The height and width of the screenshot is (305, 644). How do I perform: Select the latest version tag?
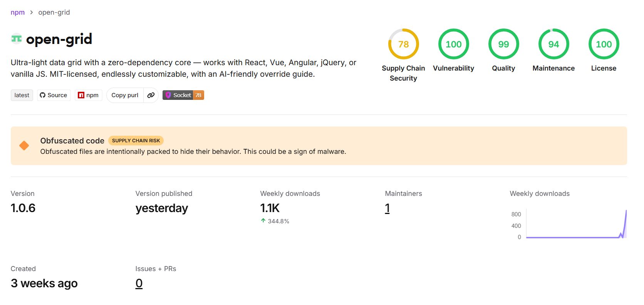click(x=22, y=95)
